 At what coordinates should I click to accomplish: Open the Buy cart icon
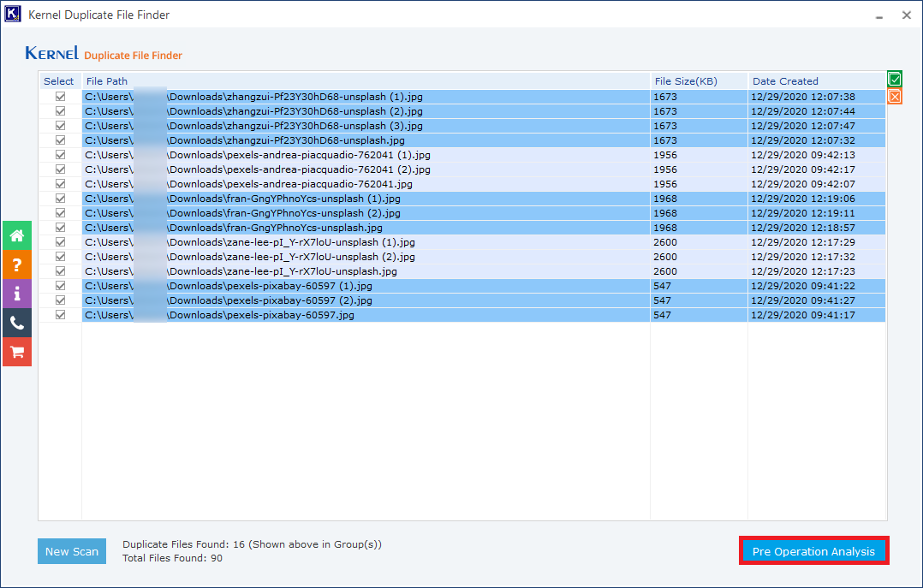click(x=17, y=352)
